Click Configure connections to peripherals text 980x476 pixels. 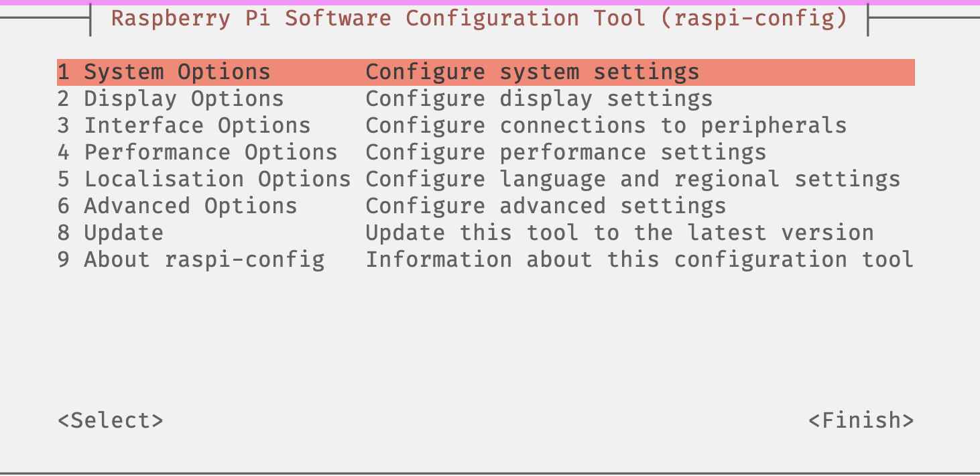(605, 125)
